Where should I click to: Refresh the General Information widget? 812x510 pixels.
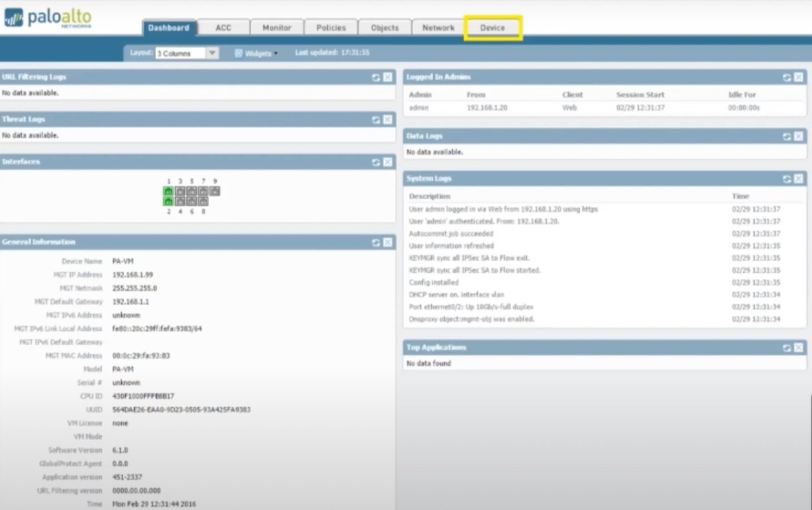point(376,243)
